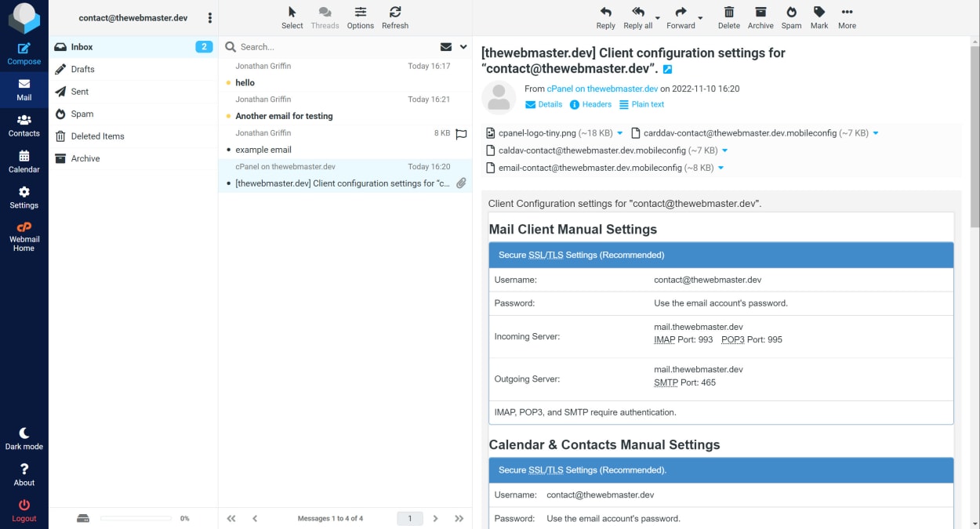Switch to Plain text view
The width and height of the screenshot is (980, 529).
[641, 104]
